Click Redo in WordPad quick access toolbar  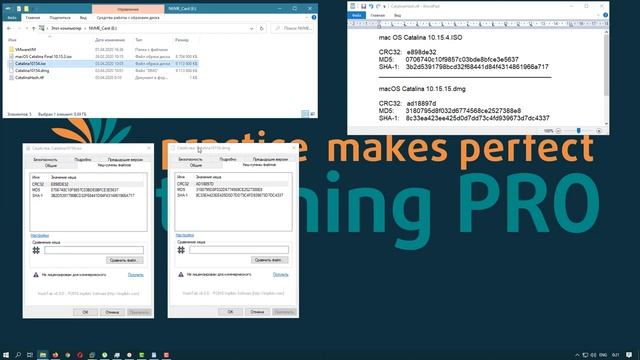[378, 6]
